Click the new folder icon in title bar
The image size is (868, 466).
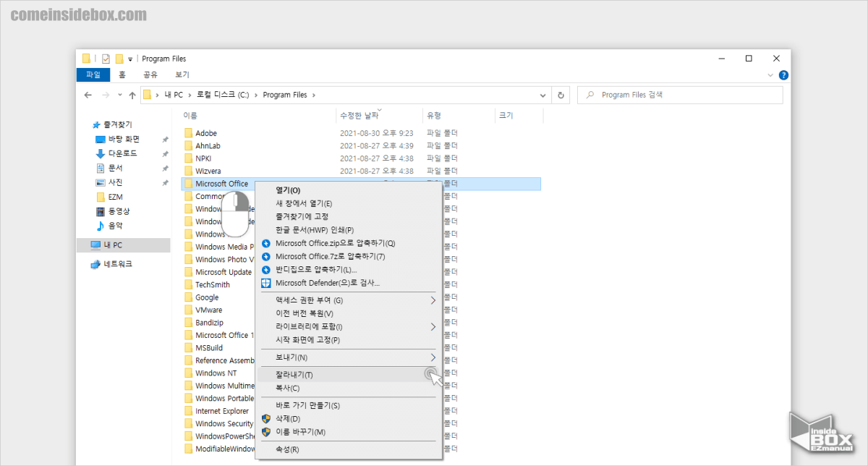119,59
